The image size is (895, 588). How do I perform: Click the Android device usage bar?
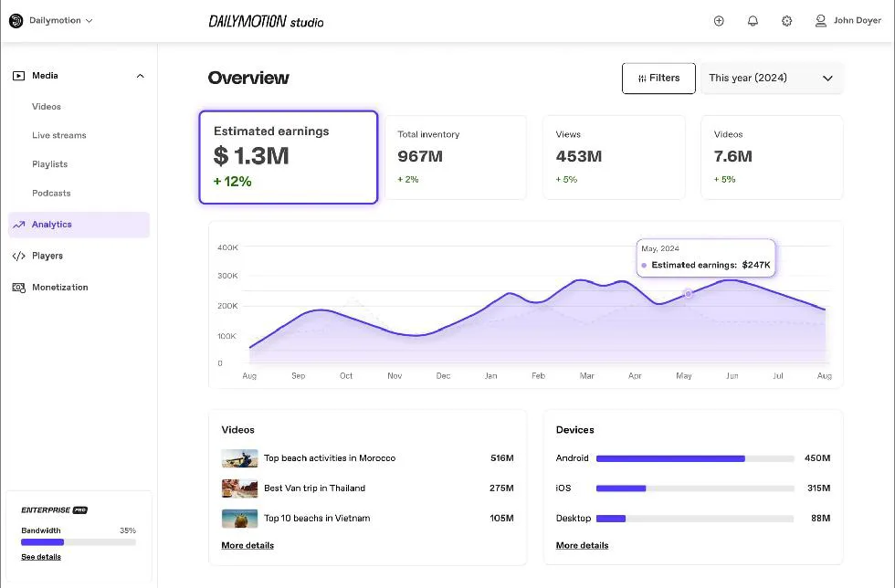[695, 458]
